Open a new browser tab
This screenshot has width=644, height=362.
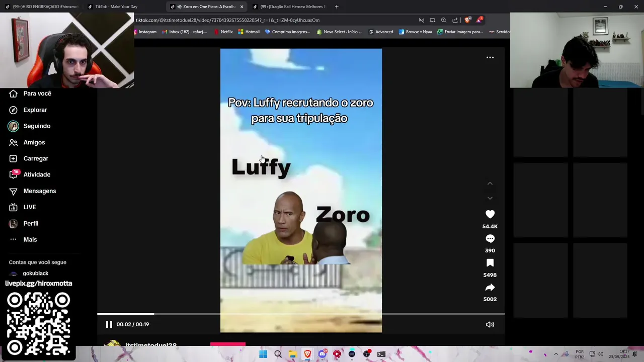coord(337,7)
